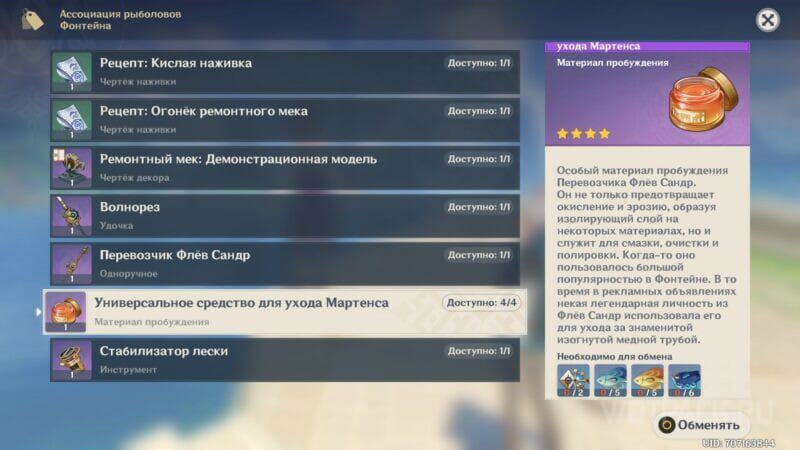Select the Волнорез row title

(130, 207)
